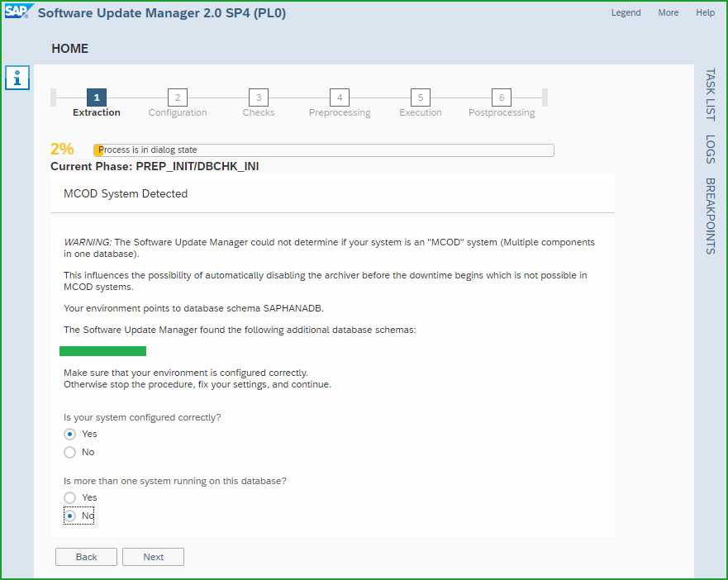Image resolution: width=728 pixels, height=580 pixels.
Task: Click the green redacted schema bar
Action: (x=102, y=351)
